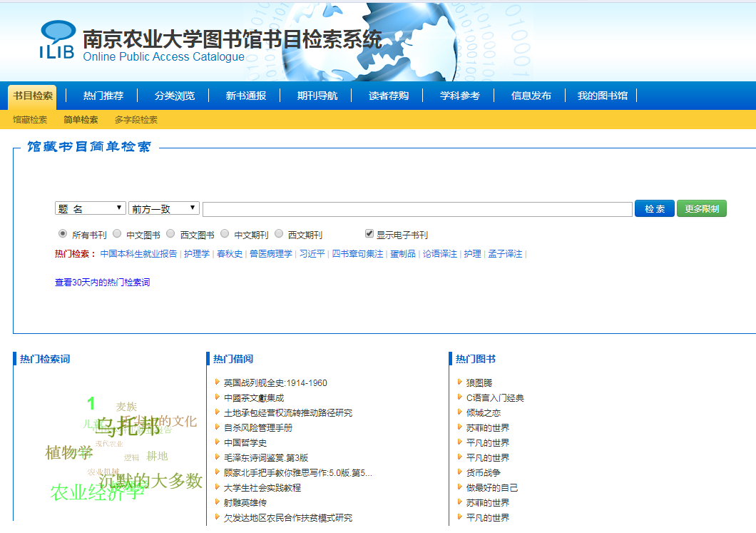Open 期刊导航 in the navigation bar

317,96
